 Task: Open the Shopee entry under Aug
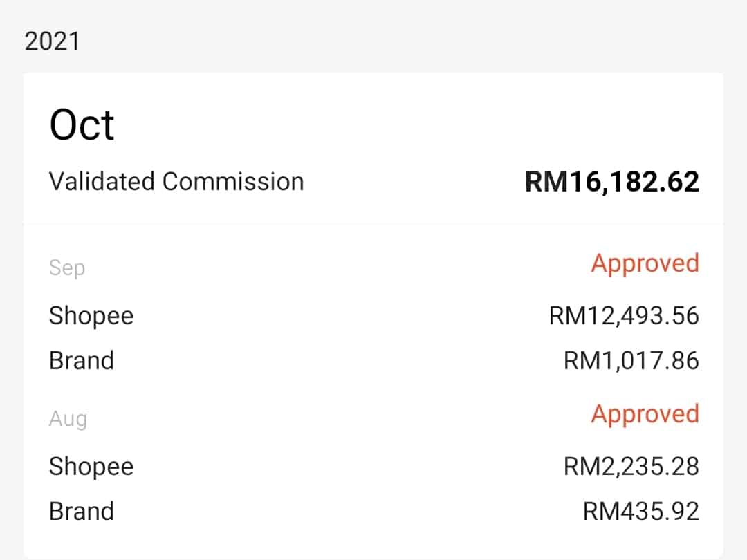(x=91, y=467)
